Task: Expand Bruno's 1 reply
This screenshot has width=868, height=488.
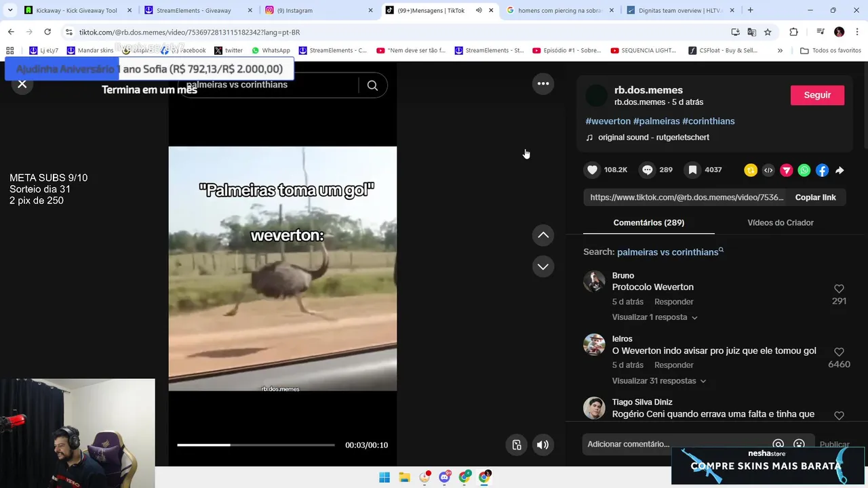Action: tap(654, 317)
